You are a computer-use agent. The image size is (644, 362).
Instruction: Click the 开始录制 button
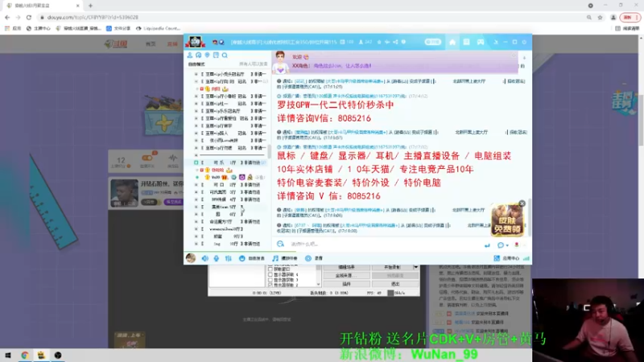coord(392,267)
